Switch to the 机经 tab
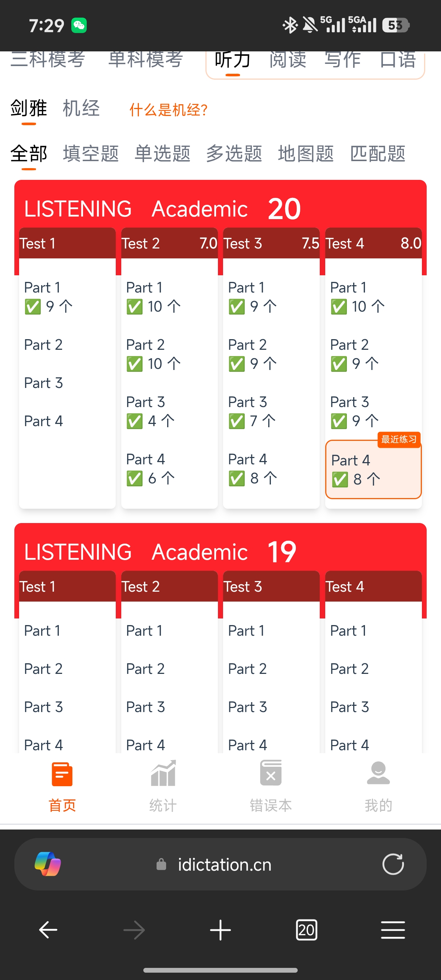This screenshot has height=980, width=441. click(x=81, y=108)
